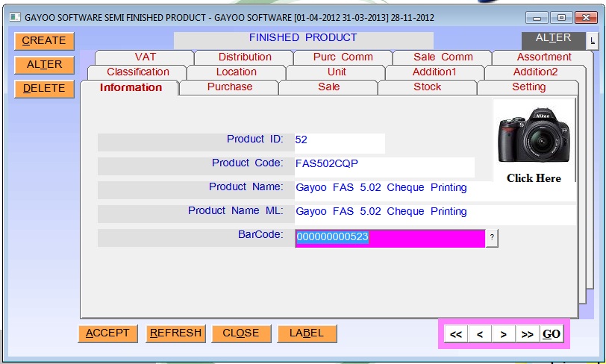Open the Addition2 tab
This screenshot has height=364, width=606.
pyautogui.click(x=535, y=72)
